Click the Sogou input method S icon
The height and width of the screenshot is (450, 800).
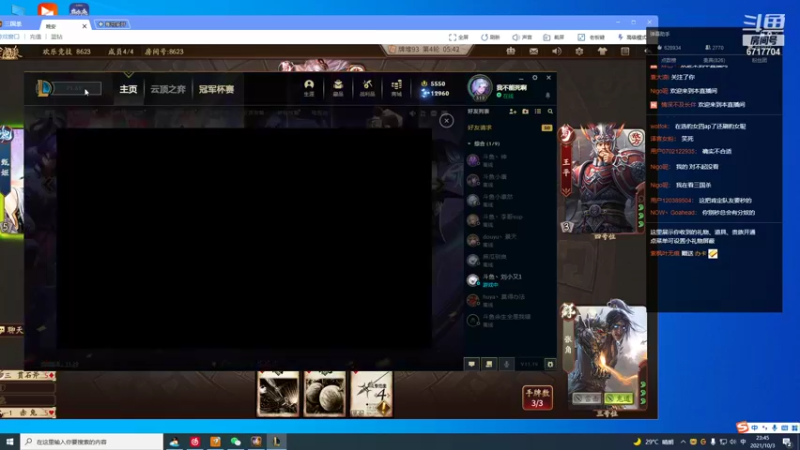(742, 427)
